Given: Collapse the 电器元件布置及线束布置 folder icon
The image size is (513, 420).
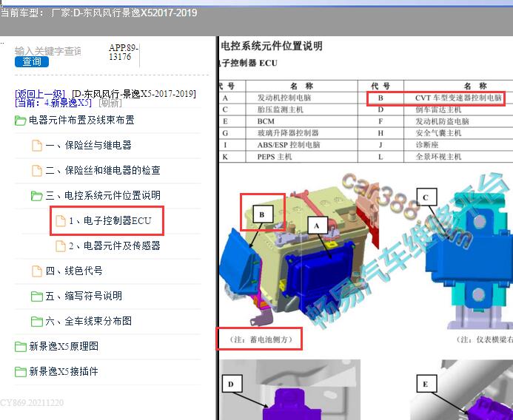Looking at the screenshot, I should tap(20, 121).
